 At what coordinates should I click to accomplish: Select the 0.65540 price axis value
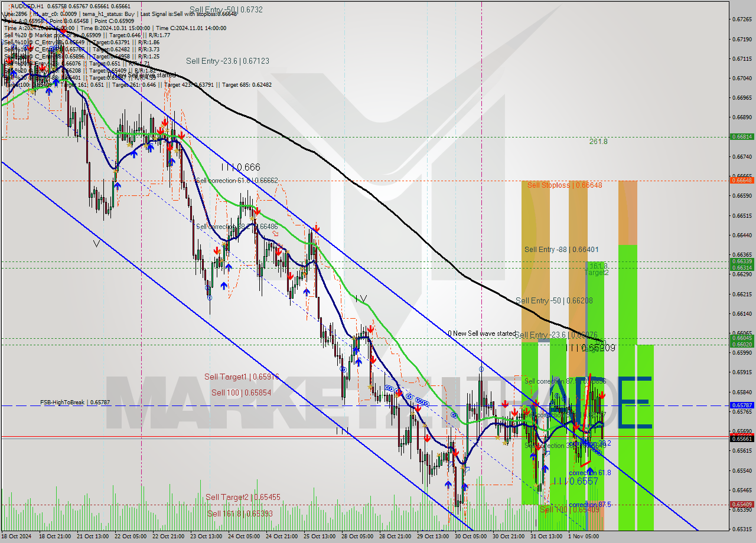pos(741,470)
